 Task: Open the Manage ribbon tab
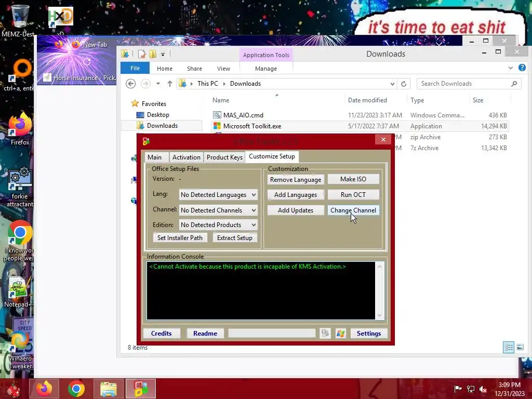266,69
